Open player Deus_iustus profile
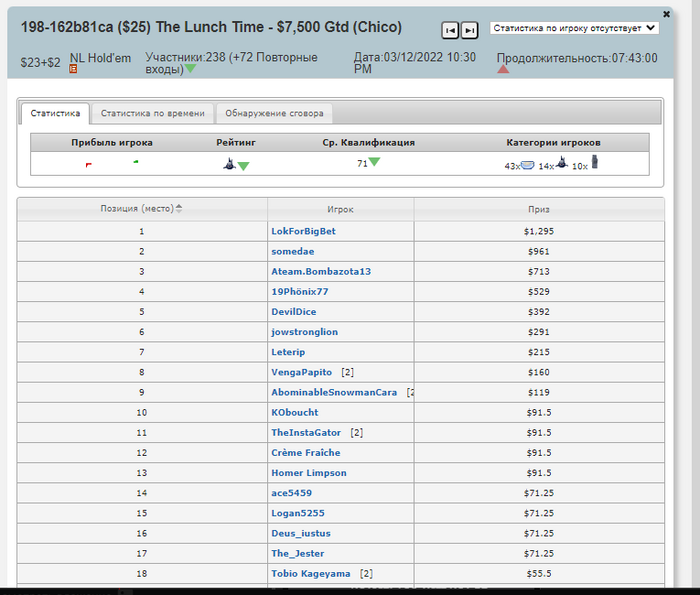Screen dimensions: 700x595 click(301, 533)
